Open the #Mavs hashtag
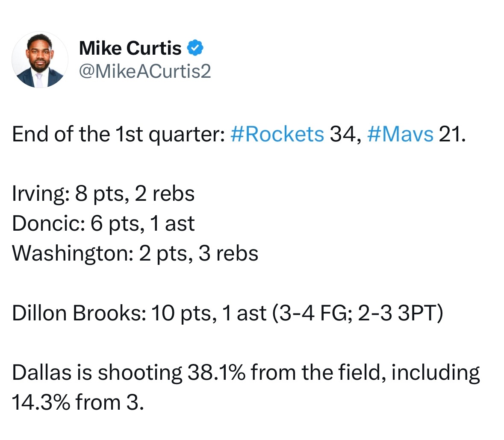Viewport: 504px width, 440px height. (400, 134)
